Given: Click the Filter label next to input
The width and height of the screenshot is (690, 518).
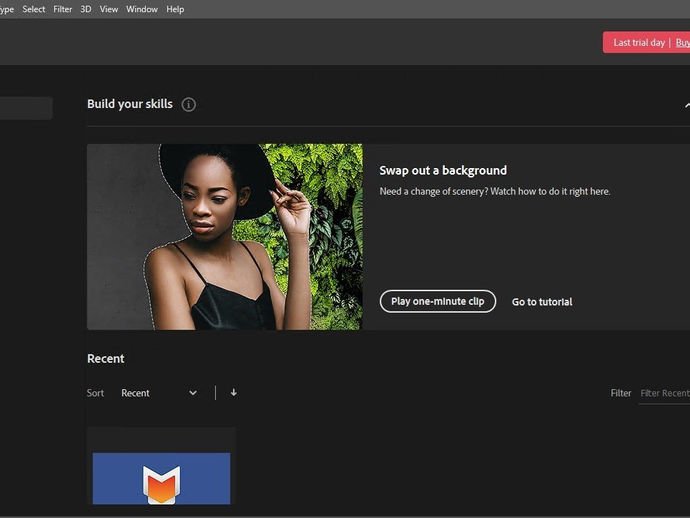Looking at the screenshot, I should coord(620,393).
